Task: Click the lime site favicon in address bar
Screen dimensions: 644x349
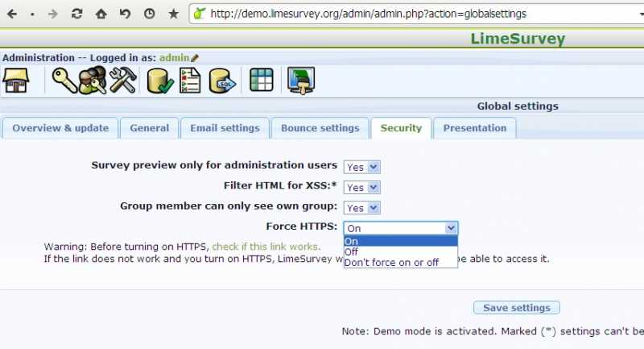Action: [199, 14]
